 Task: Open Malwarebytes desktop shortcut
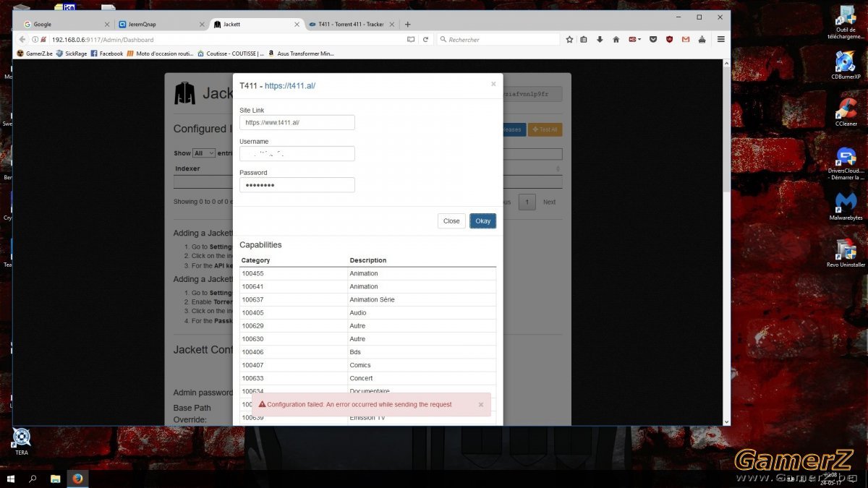click(846, 206)
